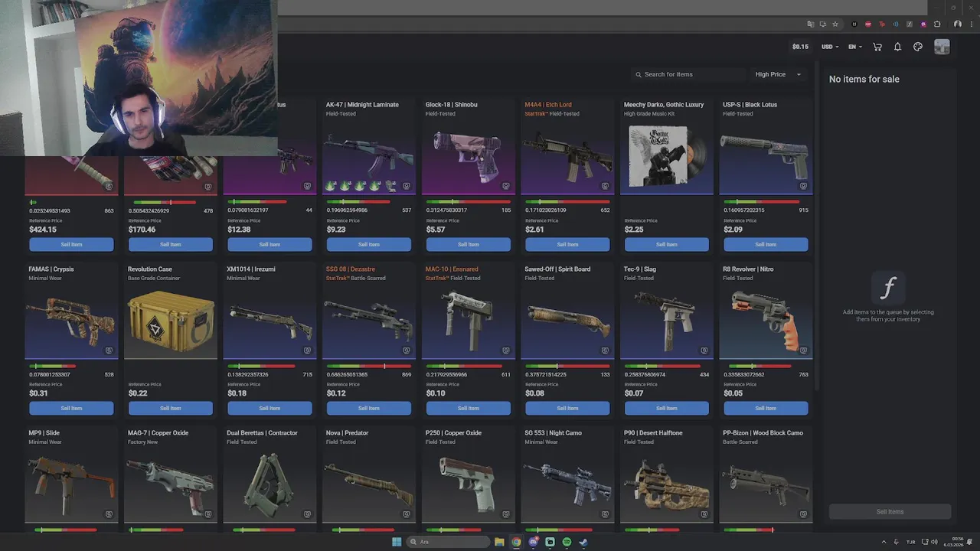The height and width of the screenshot is (551, 980).
Task: Focus the Search for items field
Action: [x=689, y=74]
